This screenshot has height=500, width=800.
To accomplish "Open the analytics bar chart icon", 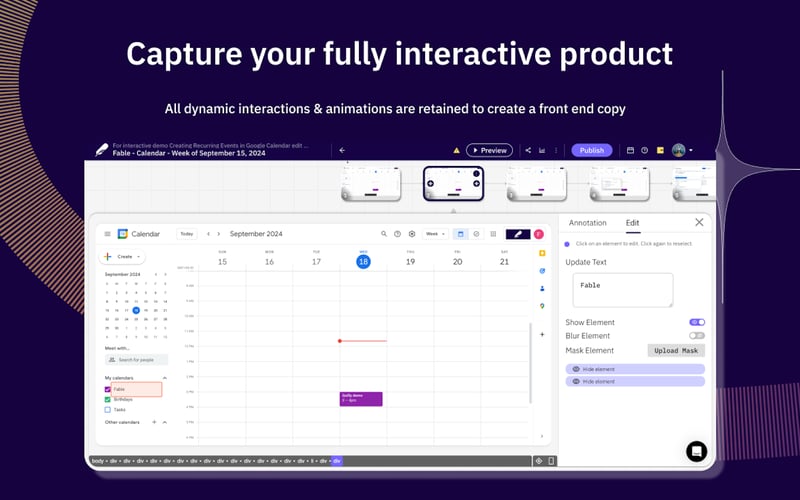I will point(542,151).
